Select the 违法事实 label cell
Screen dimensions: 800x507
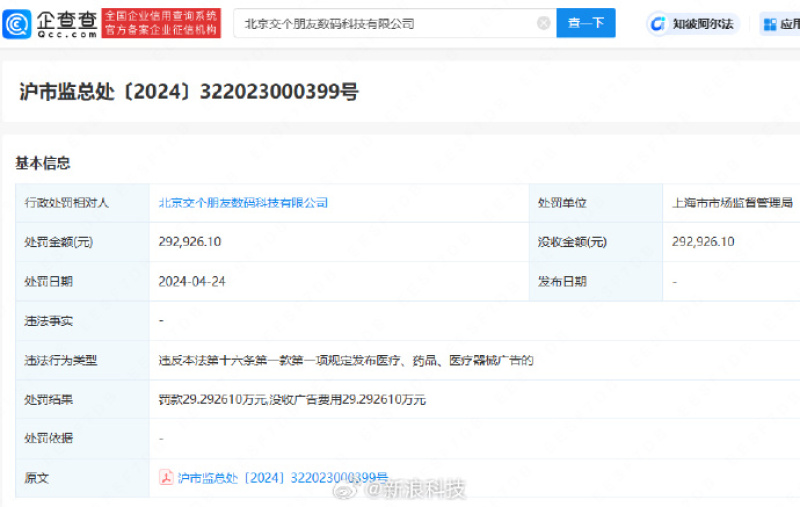pos(82,321)
